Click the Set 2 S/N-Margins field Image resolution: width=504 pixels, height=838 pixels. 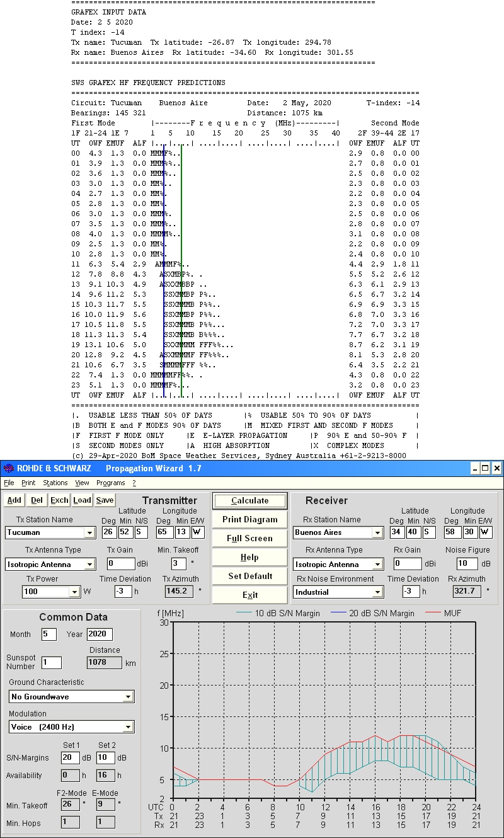click(105, 757)
